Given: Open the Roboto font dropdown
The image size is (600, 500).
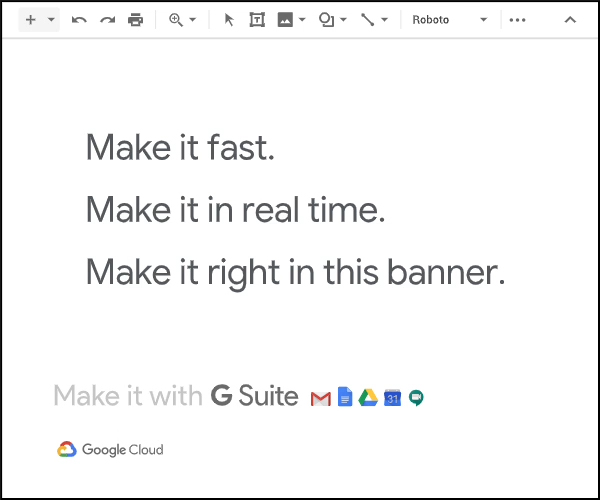Looking at the screenshot, I should [450, 20].
